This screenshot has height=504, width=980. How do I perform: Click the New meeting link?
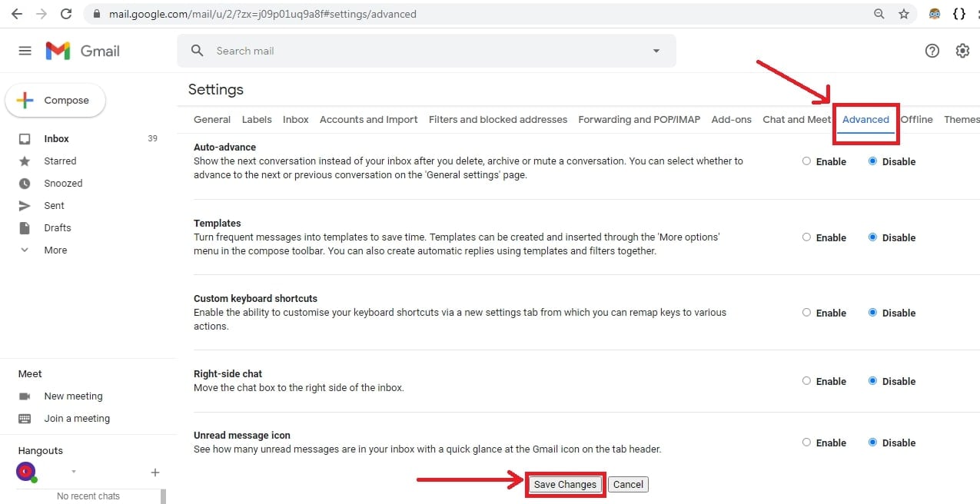click(73, 396)
